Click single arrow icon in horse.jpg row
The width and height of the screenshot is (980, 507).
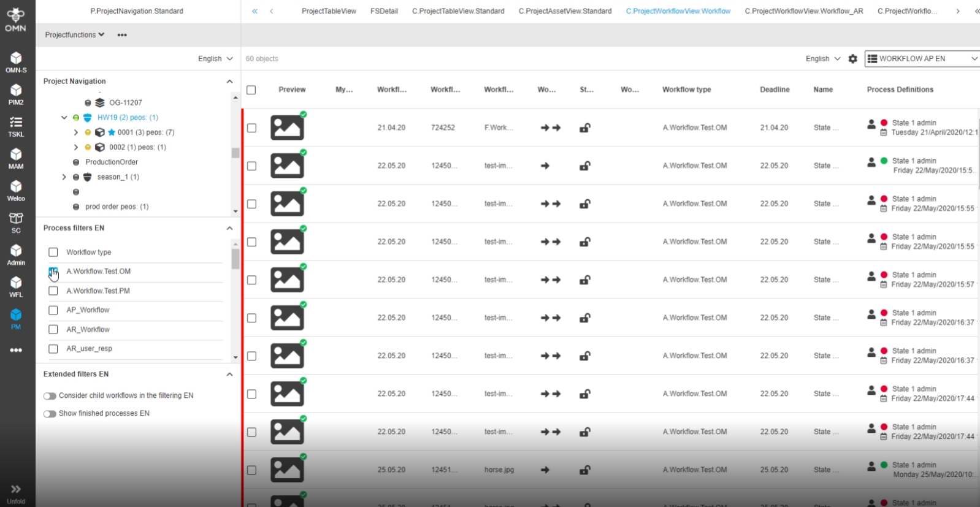545,470
